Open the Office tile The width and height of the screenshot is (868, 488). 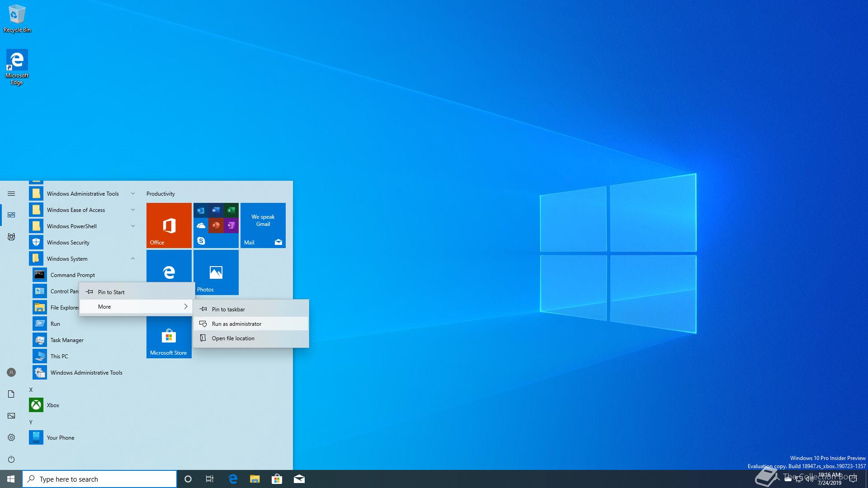[x=169, y=225]
